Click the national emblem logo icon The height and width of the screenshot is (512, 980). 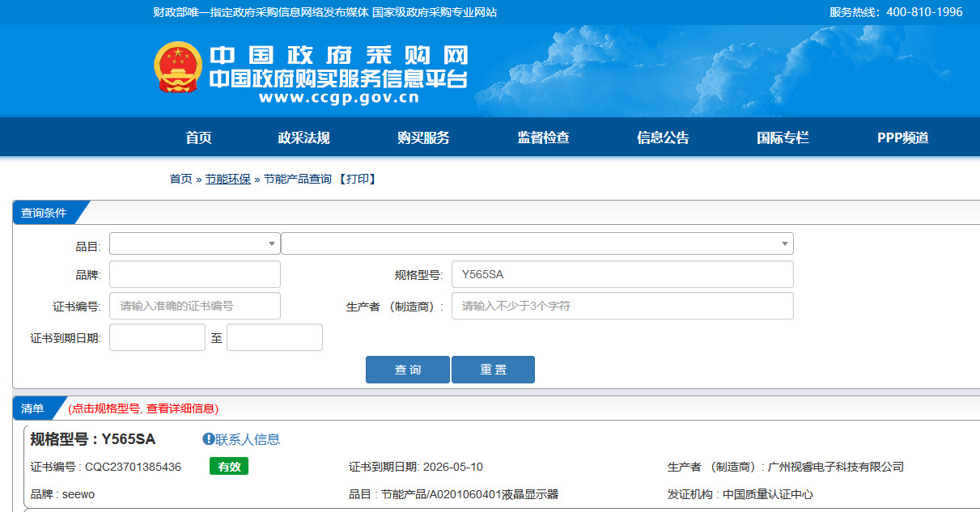[x=178, y=67]
